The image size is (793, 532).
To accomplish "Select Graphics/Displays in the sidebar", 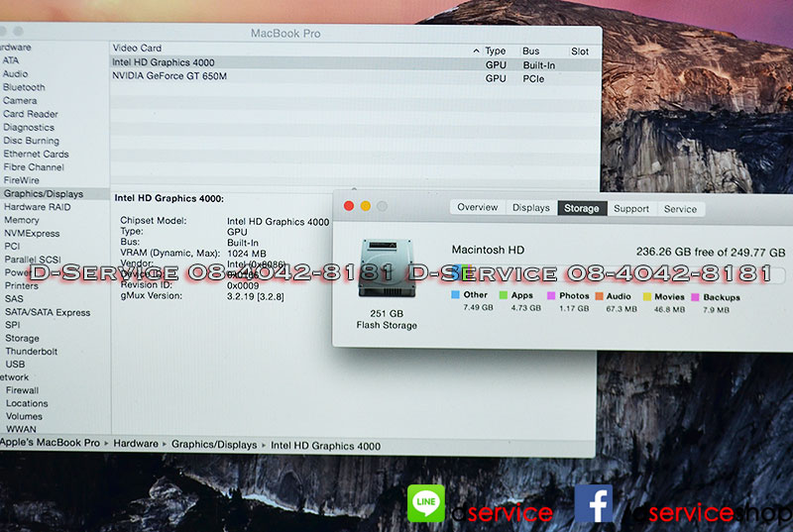I will (44, 194).
